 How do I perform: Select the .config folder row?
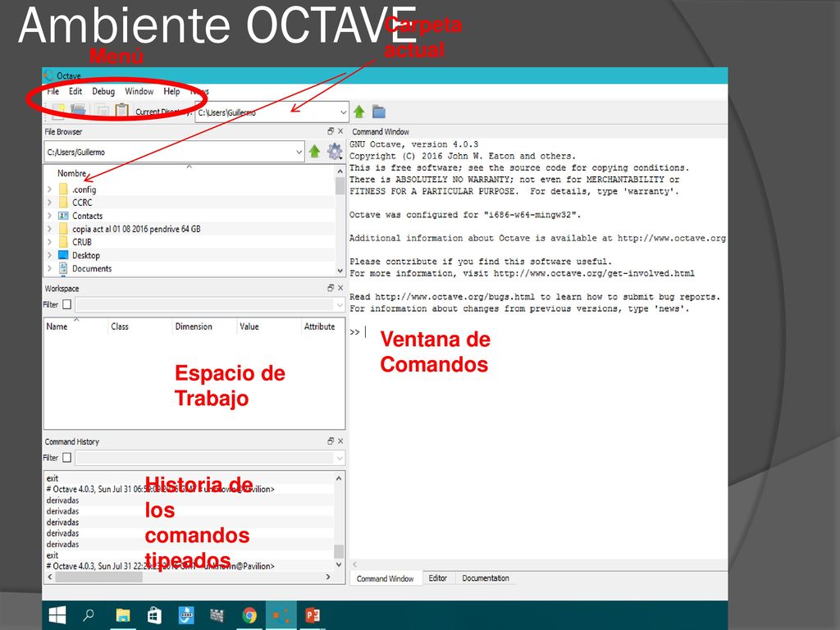point(189,189)
